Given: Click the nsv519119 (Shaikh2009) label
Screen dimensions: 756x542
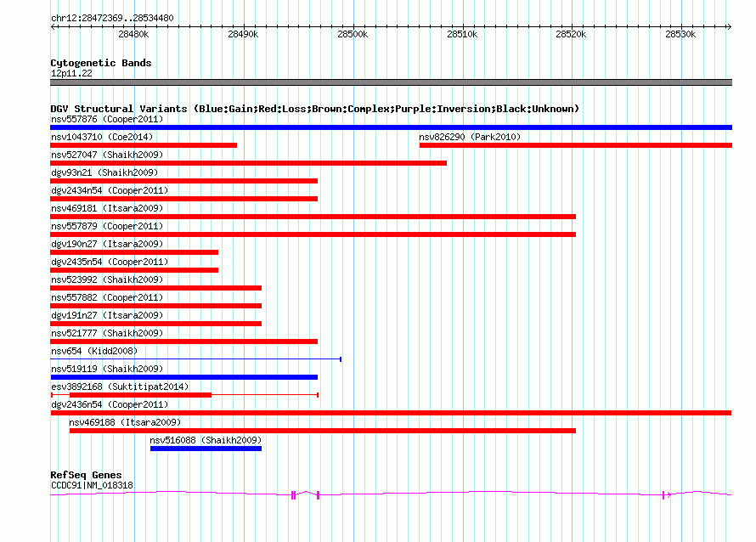Looking at the screenshot, I should point(107,369).
